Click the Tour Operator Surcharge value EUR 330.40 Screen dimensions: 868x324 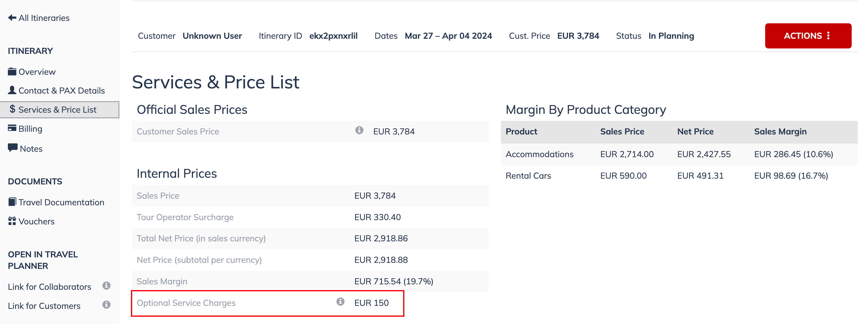377,217
